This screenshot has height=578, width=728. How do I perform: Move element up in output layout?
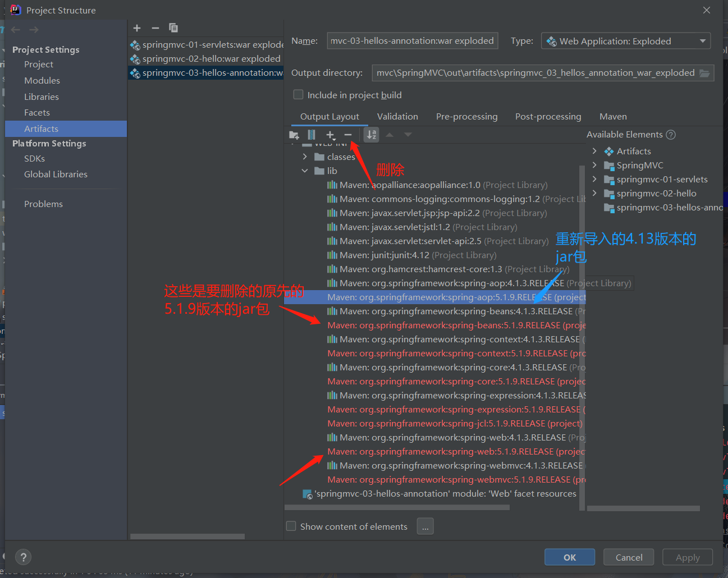[390, 135]
